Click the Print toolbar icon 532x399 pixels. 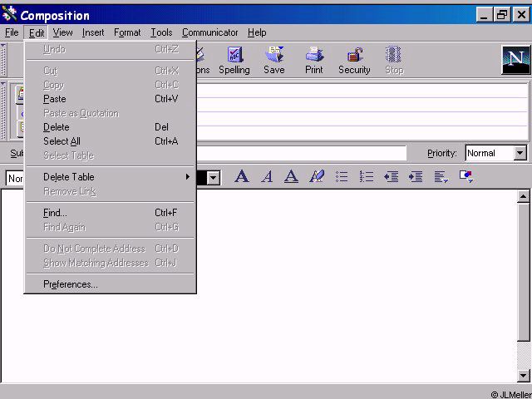click(x=314, y=60)
